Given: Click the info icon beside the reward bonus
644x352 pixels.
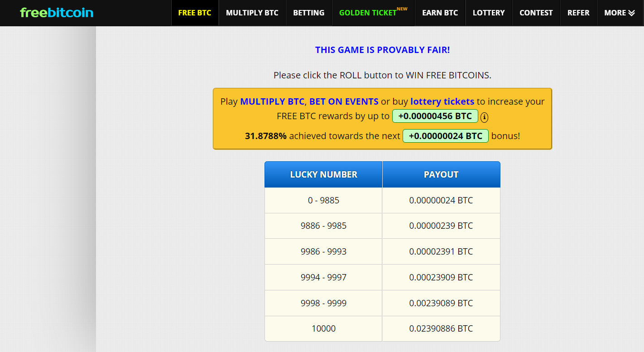Looking at the screenshot, I should 484,117.
